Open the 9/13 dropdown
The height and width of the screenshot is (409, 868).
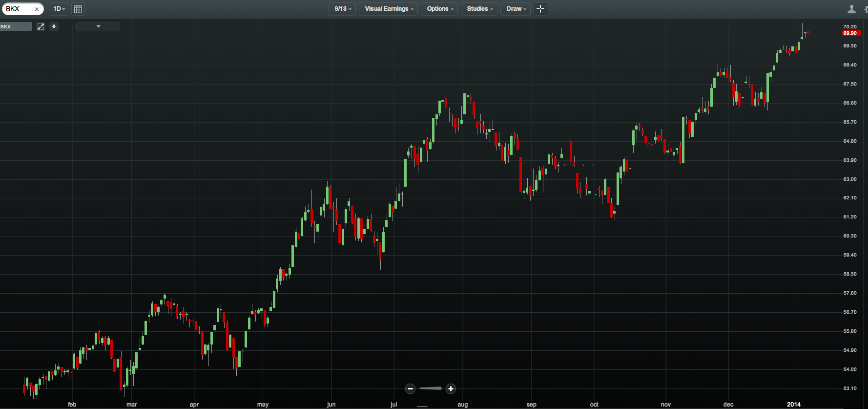[343, 9]
